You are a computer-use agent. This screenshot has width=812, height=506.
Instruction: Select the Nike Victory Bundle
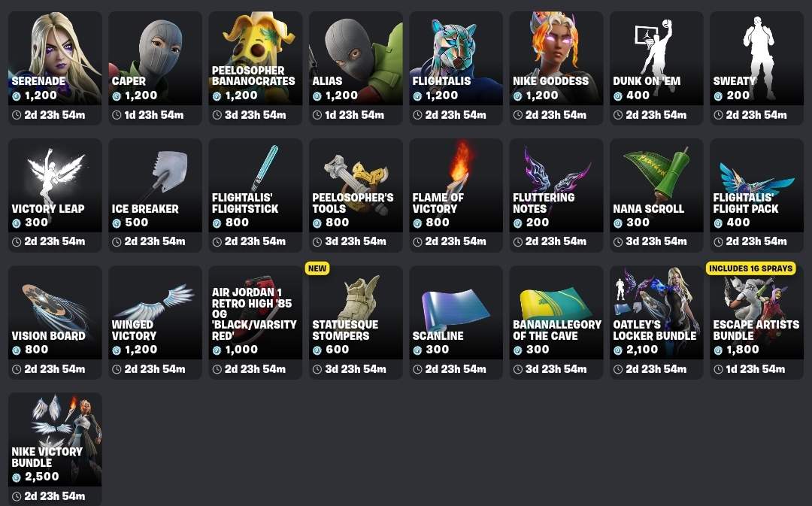click(55, 449)
